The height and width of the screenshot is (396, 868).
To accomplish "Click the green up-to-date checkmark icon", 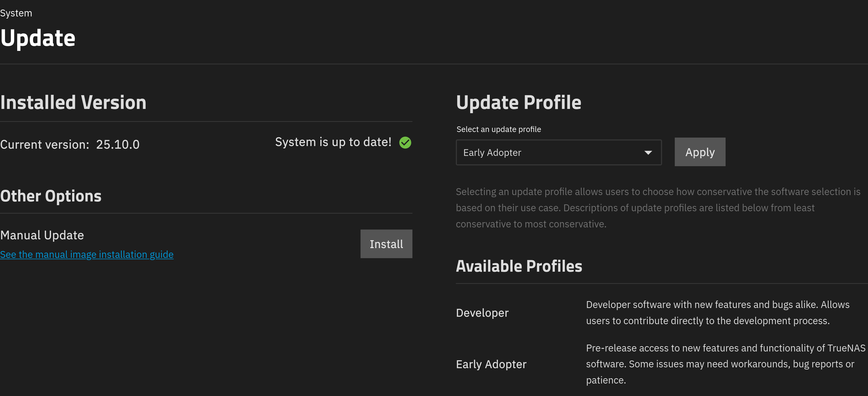I will click(405, 143).
